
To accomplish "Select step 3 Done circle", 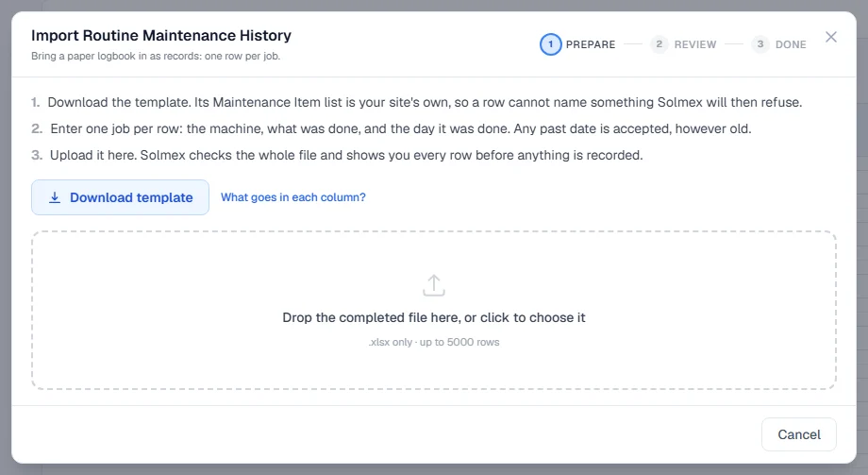I will [760, 44].
